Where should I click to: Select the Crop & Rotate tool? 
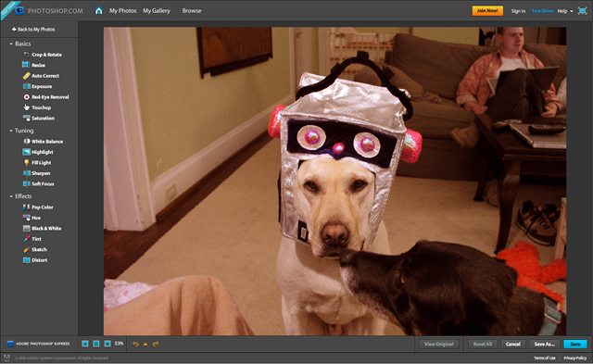[43, 55]
